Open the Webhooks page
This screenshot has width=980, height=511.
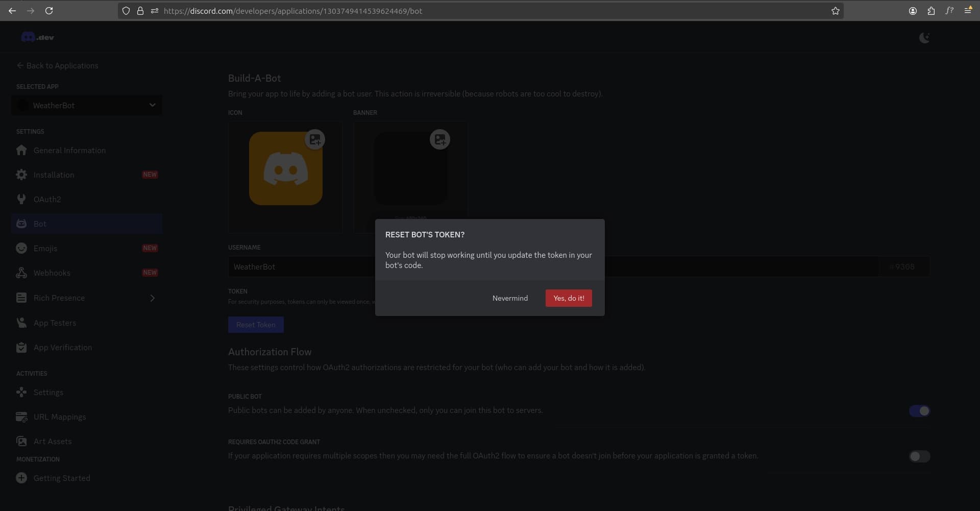coord(87,273)
